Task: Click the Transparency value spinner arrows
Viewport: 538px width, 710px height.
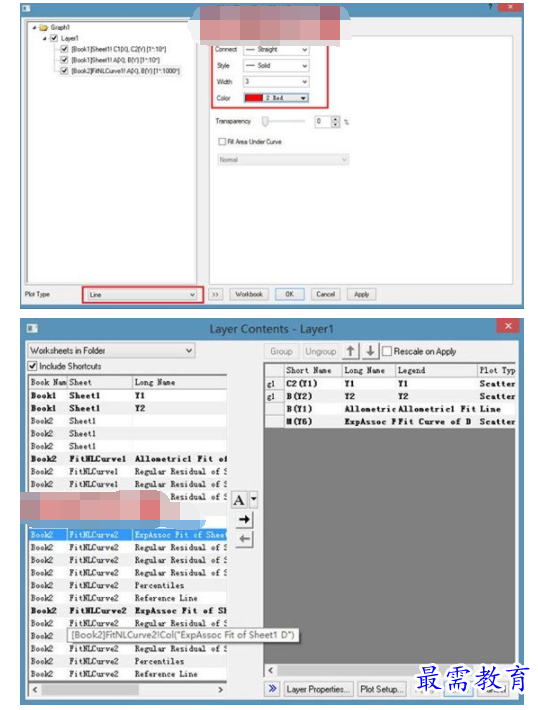Action: point(335,121)
